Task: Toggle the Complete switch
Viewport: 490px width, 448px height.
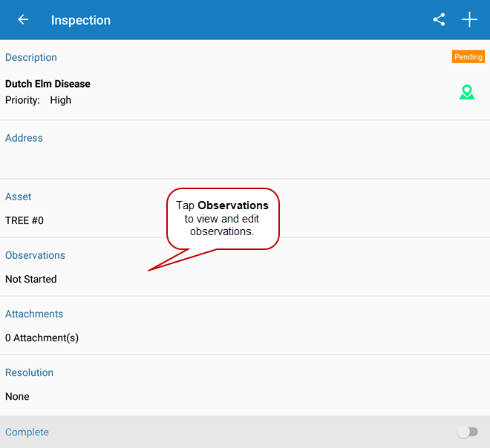Action: pos(467,432)
